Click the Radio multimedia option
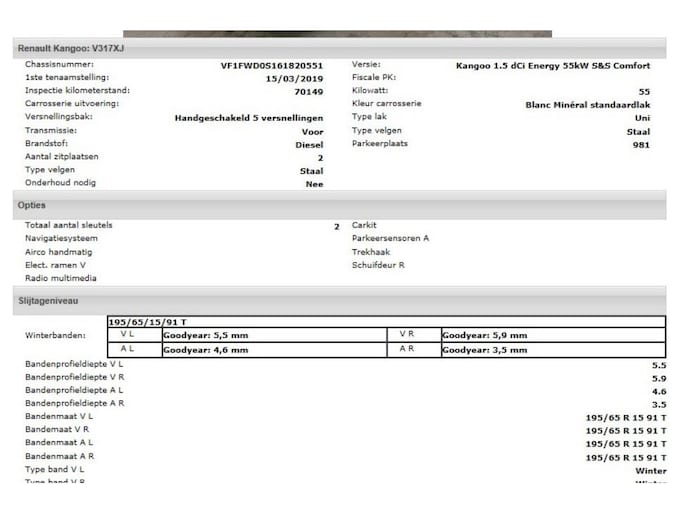This screenshot has width=685, height=514. [x=60, y=278]
